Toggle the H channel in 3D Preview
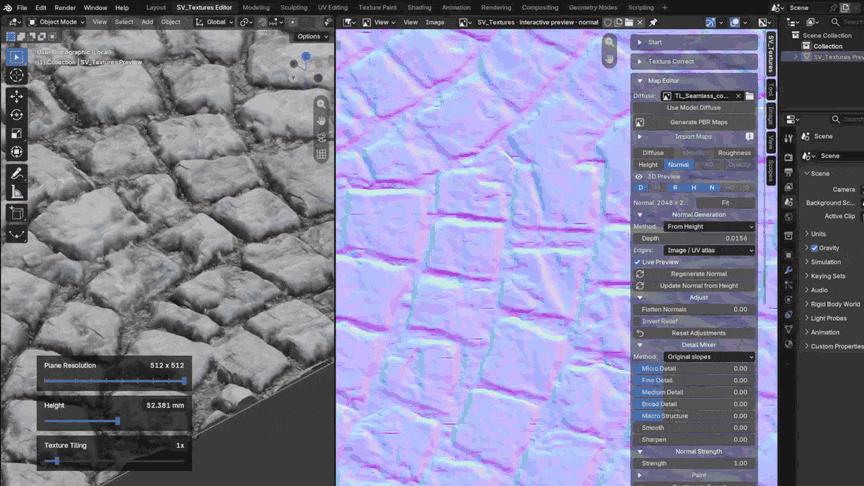 [694, 188]
